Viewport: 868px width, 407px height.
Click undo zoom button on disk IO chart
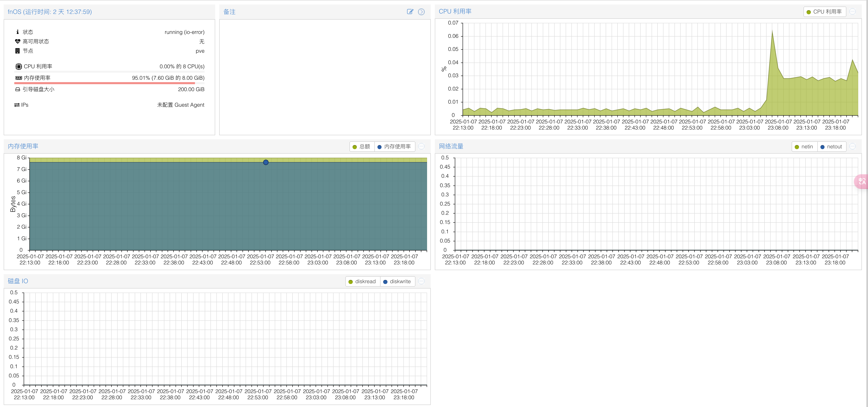pyautogui.click(x=421, y=282)
